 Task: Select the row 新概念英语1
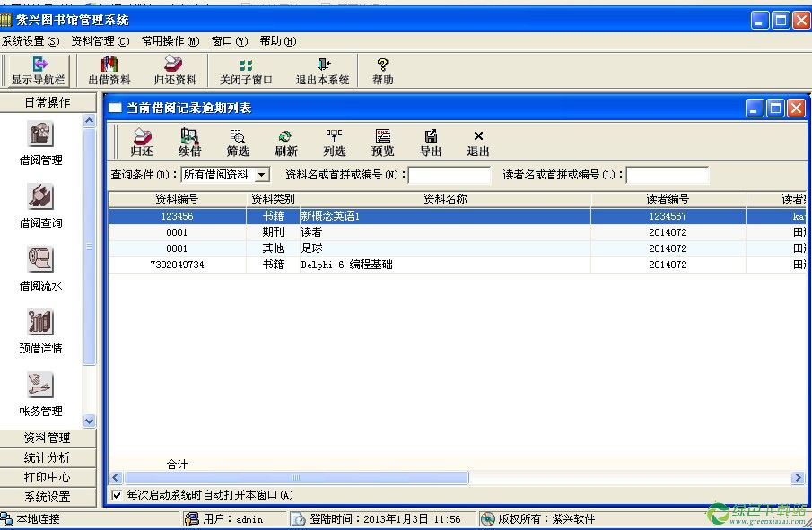click(x=458, y=216)
